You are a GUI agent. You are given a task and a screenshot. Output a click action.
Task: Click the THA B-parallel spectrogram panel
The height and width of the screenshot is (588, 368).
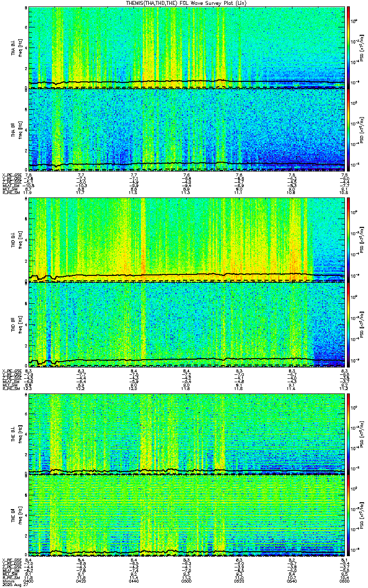click(x=186, y=129)
